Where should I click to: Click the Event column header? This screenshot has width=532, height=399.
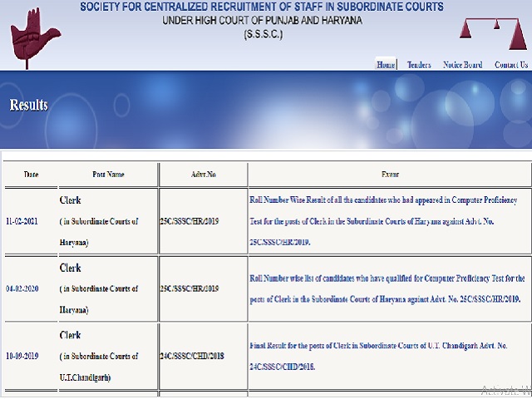(x=390, y=175)
